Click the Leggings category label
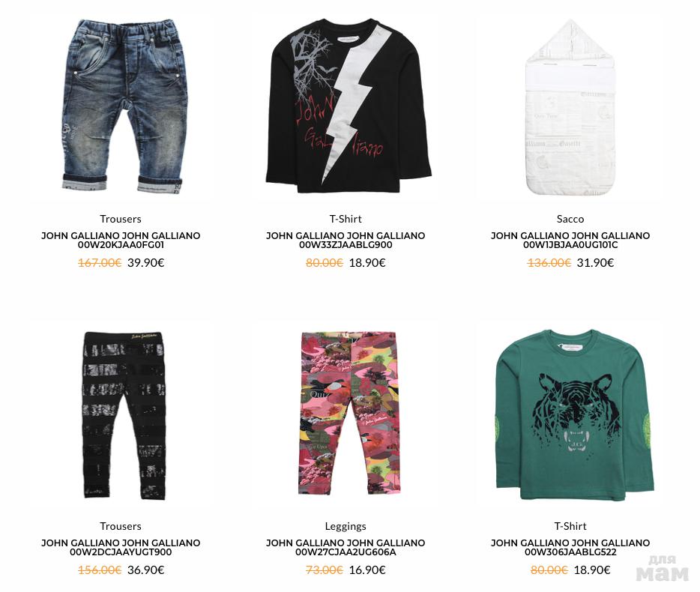The height and width of the screenshot is (592, 700). (x=346, y=526)
